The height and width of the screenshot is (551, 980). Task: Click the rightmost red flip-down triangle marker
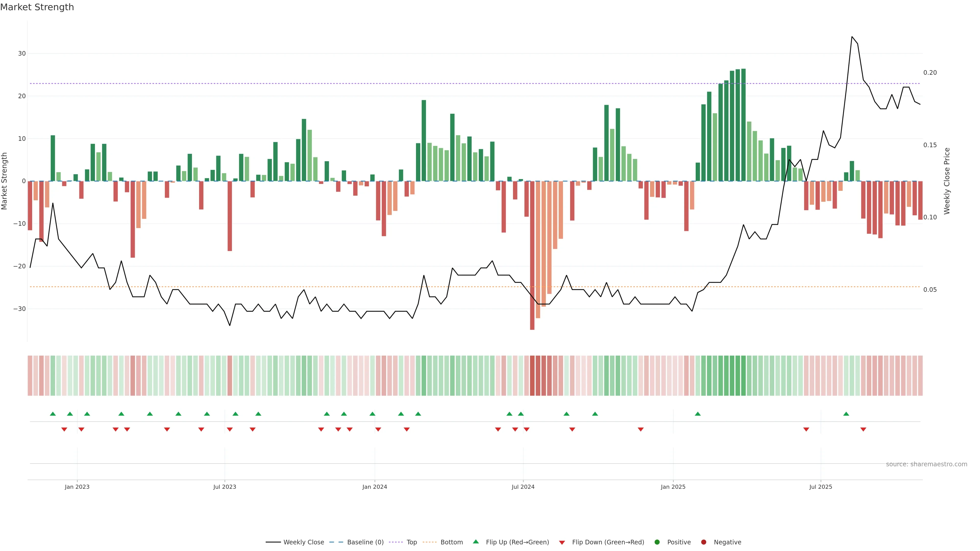pos(863,429)
